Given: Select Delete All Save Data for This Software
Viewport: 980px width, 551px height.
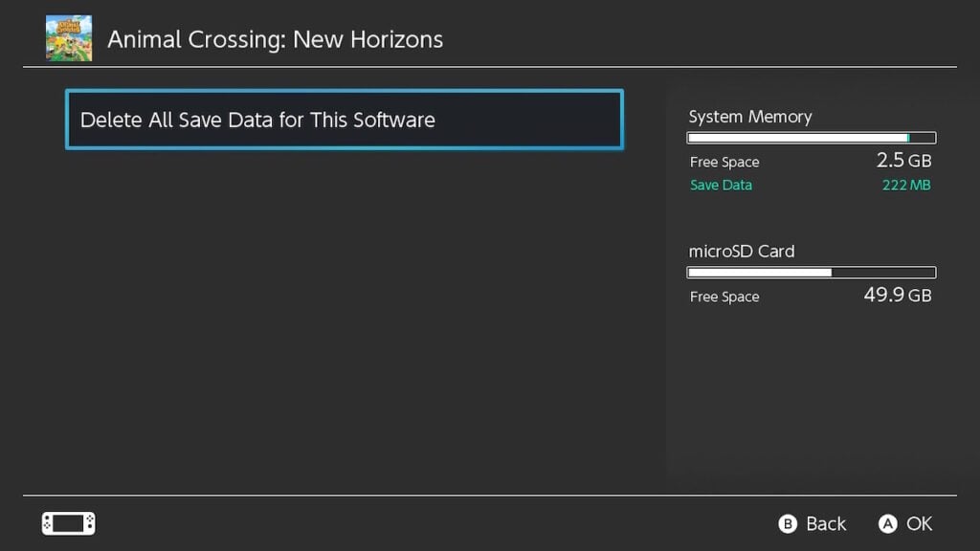Looking at the screenshot, I should pos(344,120).
